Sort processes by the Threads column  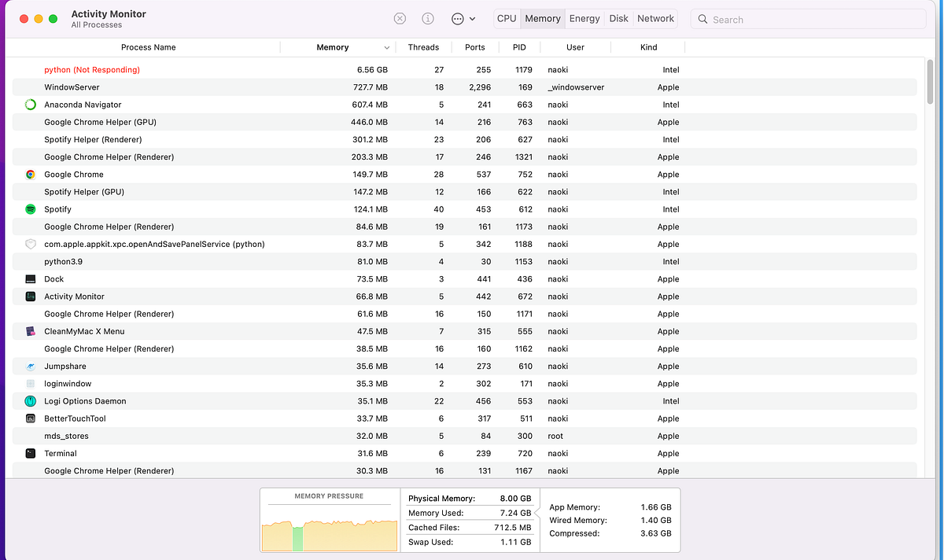tap(423, 47)
